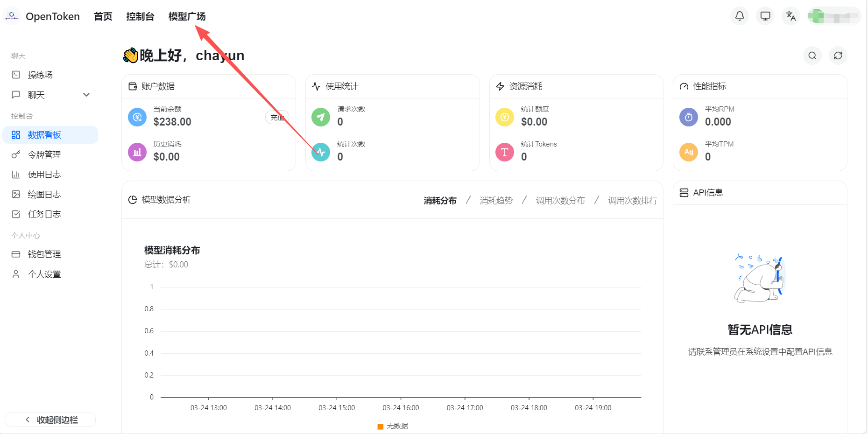The height and width of the screenshot is (434, 868).
Task: Open 模型广场 in top navigation
Action: pos(187,16)
